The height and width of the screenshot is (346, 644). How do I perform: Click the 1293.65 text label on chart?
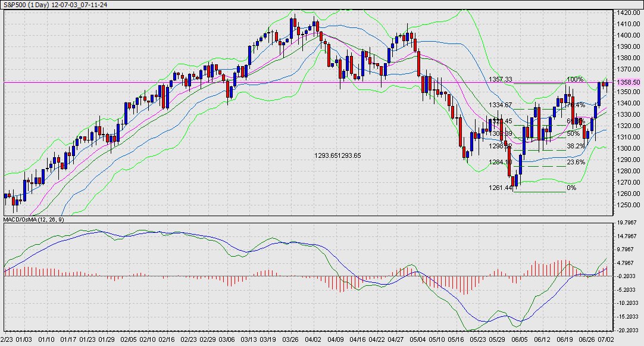pos(337,155)
